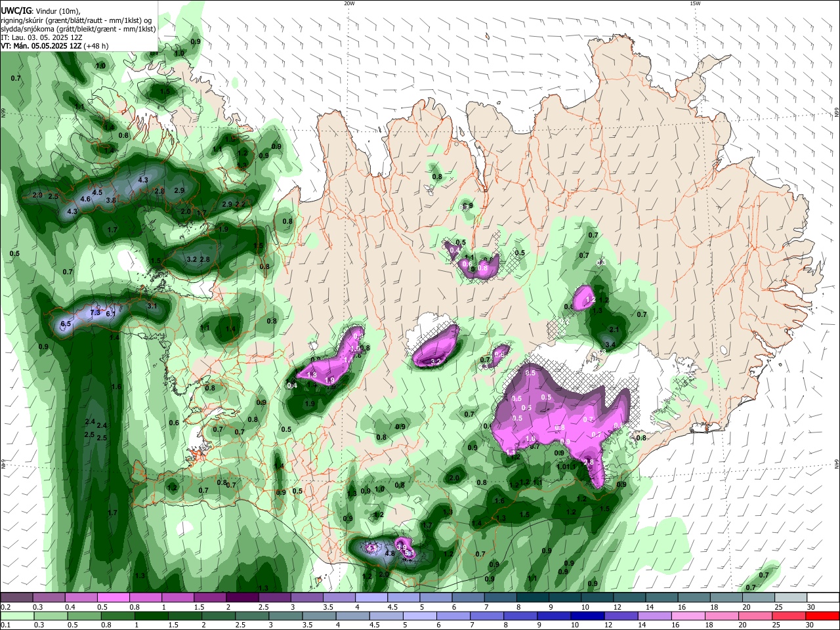Click the 'rigning/skúrir' legend line

tap(77, 20)
